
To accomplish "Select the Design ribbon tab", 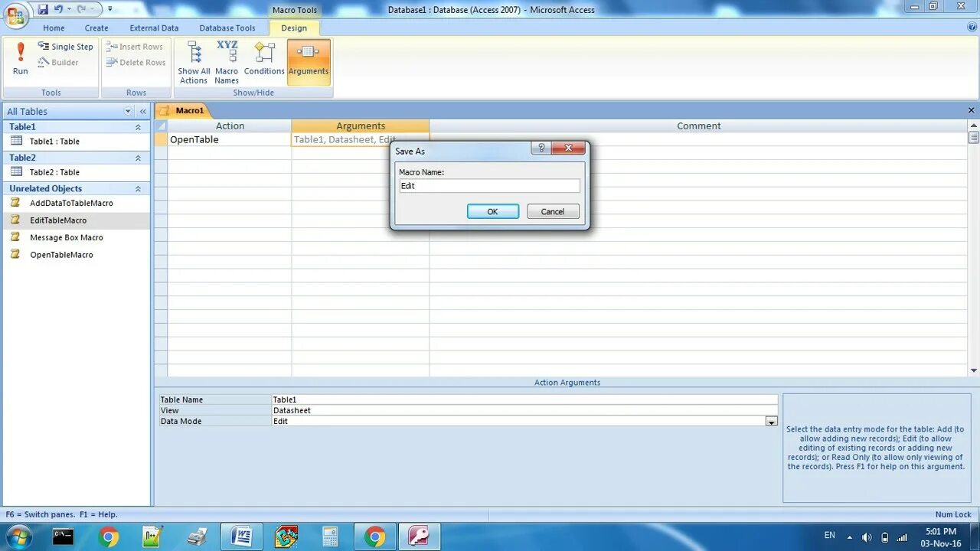I will tap(294, 28).
